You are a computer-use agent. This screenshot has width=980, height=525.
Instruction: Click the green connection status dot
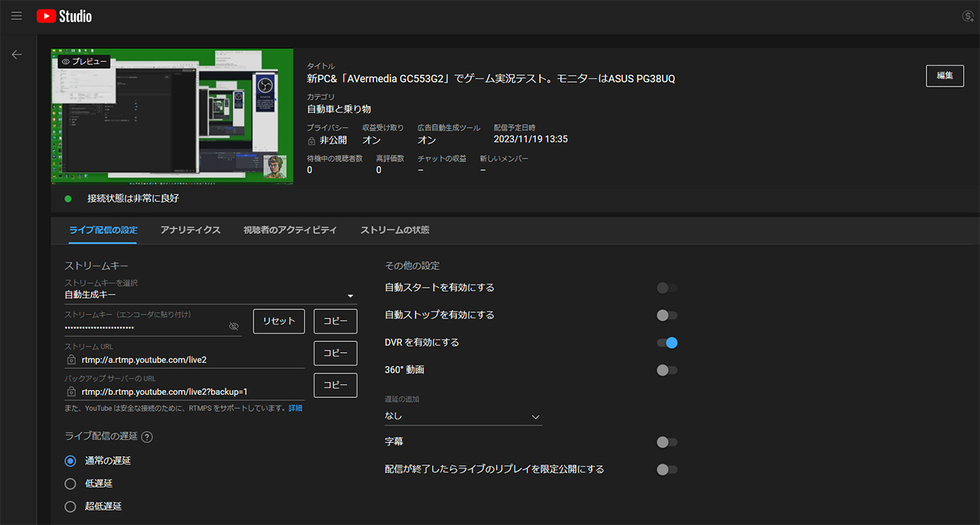pyautogui.click(x=68, y=199)
